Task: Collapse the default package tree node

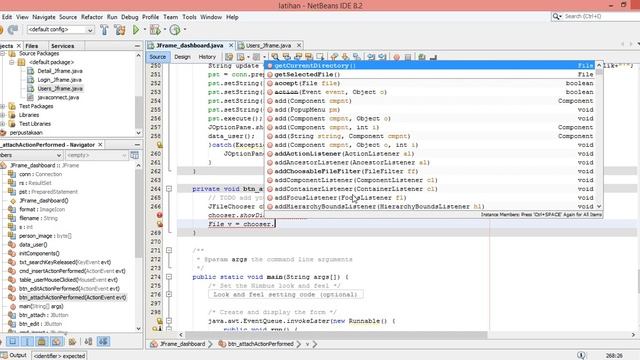Action: click(12, 62)
